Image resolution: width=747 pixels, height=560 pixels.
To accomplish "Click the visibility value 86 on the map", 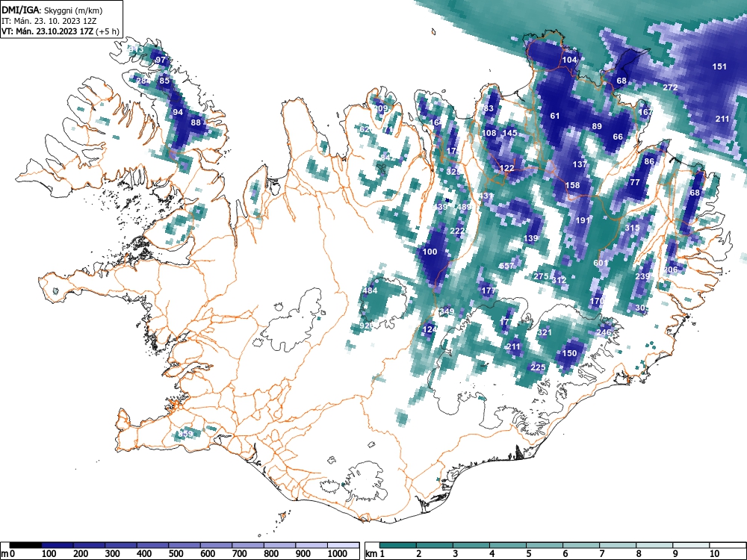I will coord(649,161).
